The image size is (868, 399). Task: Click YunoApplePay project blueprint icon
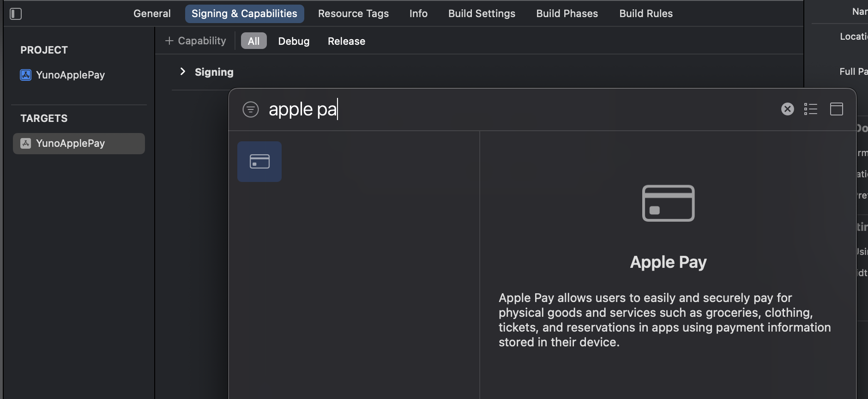click(26, 75)
